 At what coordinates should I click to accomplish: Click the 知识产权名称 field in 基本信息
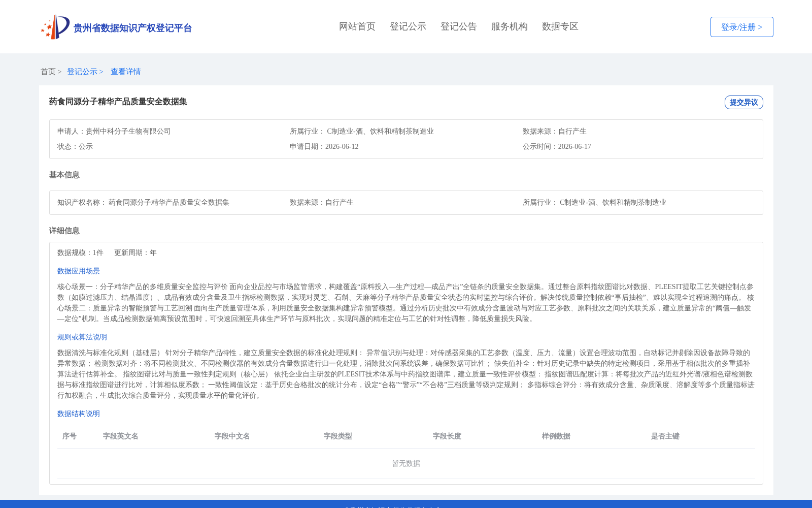coord(143,202)
